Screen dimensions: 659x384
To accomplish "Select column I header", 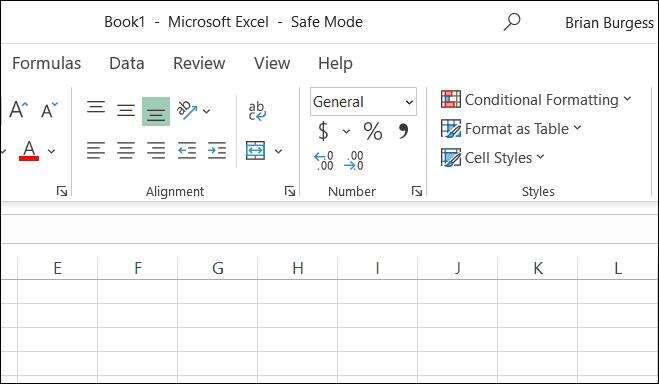I will pyautogui.click(x=377, y=268).
